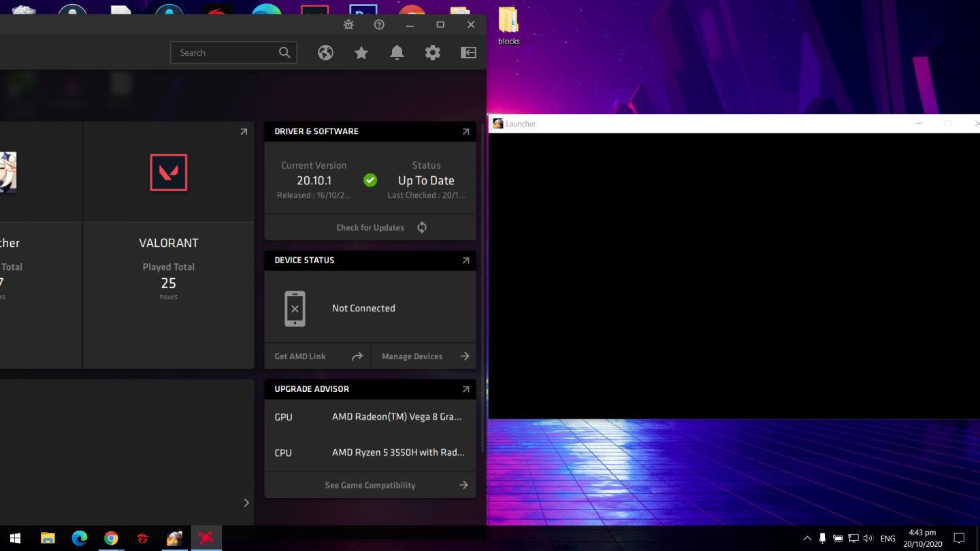Click arrow next to See Game Compatibility
980x551 pixels.
463,485
